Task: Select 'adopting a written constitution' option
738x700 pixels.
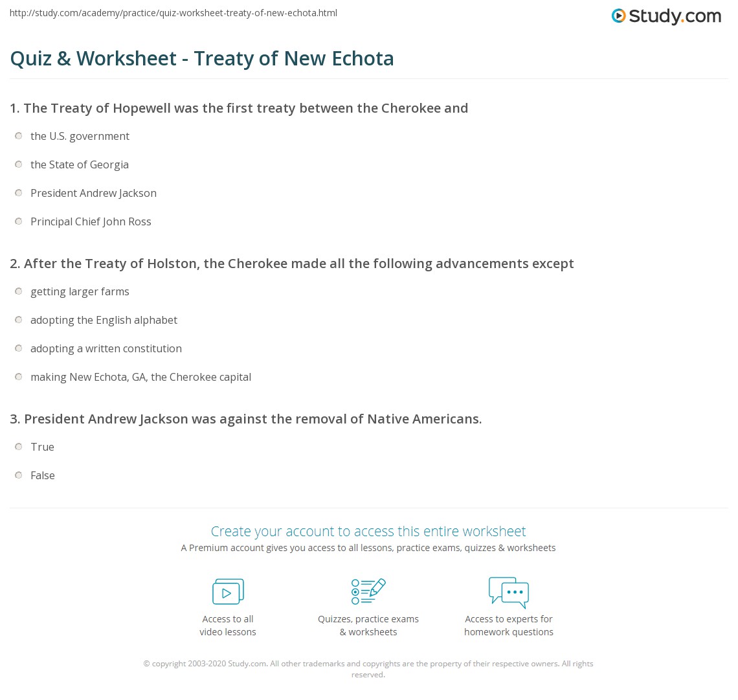Action: [x=19, y=348]
